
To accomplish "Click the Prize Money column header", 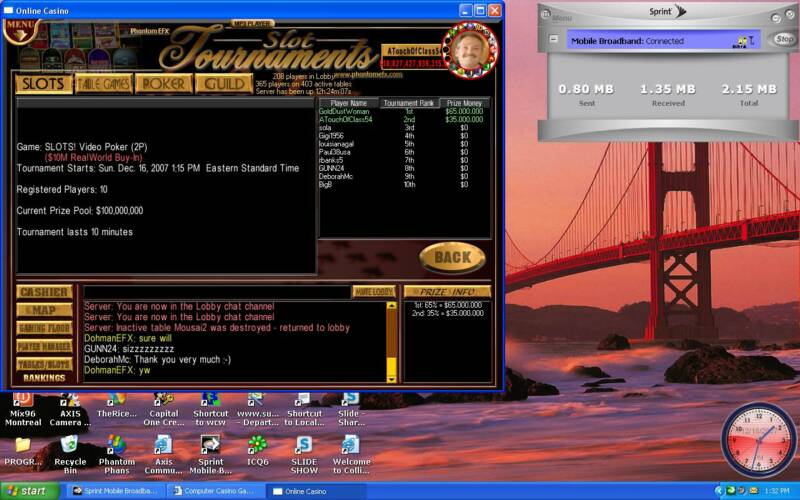I will point(464,103).
